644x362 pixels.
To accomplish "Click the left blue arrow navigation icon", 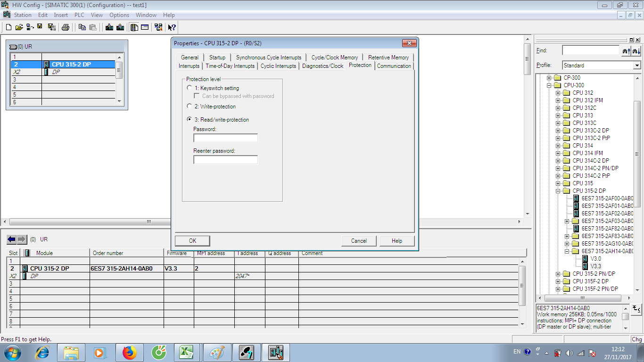I will 11,239.
